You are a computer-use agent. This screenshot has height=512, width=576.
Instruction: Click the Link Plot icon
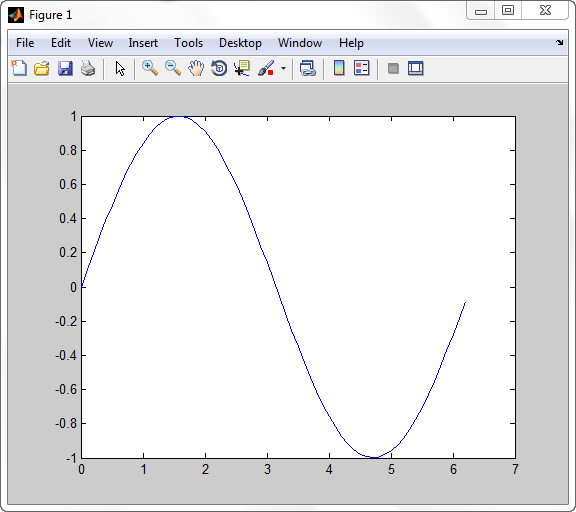(308, 68)
